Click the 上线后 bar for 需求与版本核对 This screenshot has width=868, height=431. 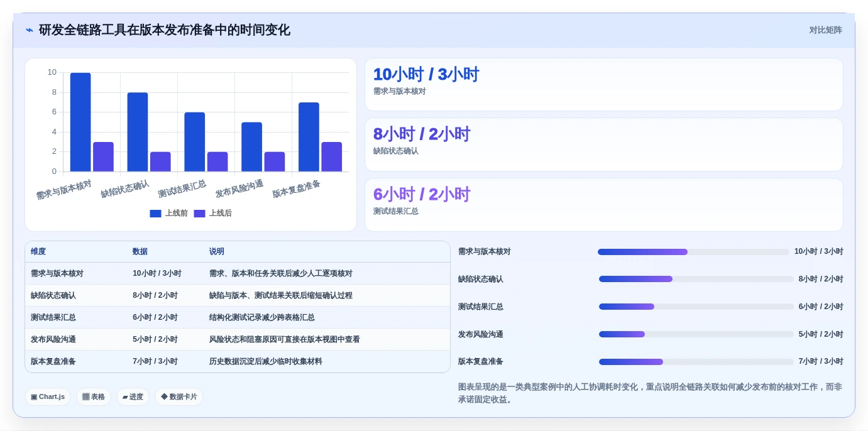click(103, 156)
